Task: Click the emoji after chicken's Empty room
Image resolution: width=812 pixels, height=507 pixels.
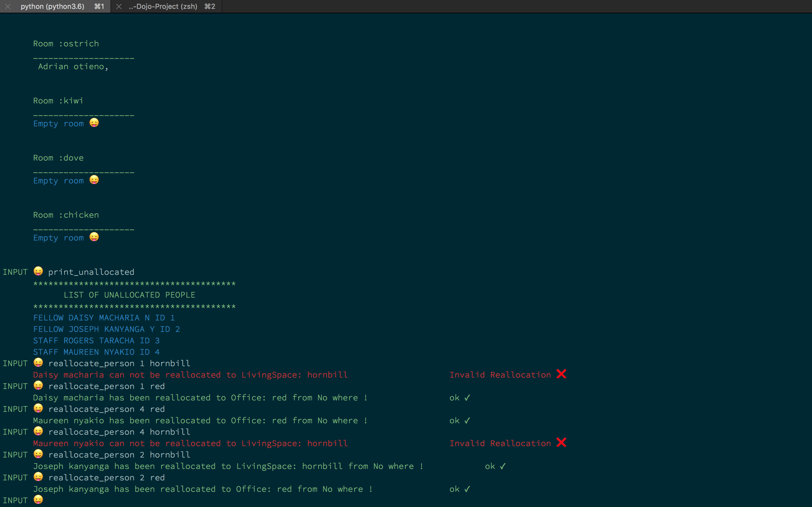Action: 94,237
